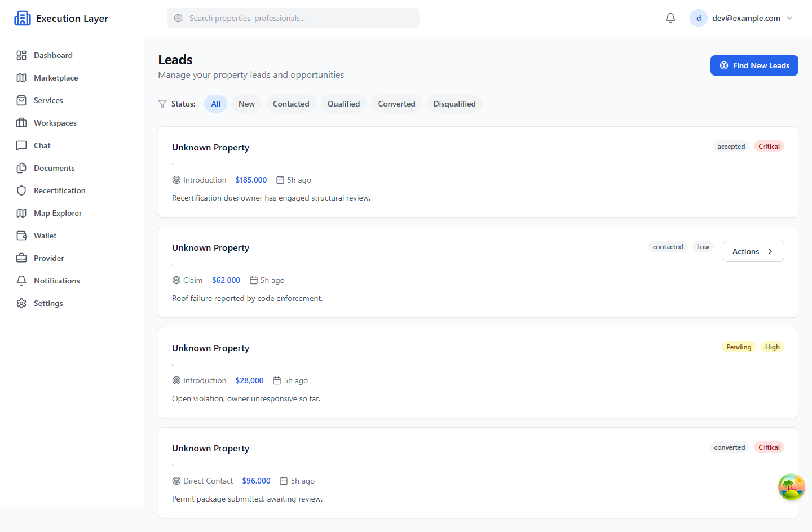Screen dimensions: 812x532
Task: Click the filter funnel icon beside Status
Action: point(162,104)
